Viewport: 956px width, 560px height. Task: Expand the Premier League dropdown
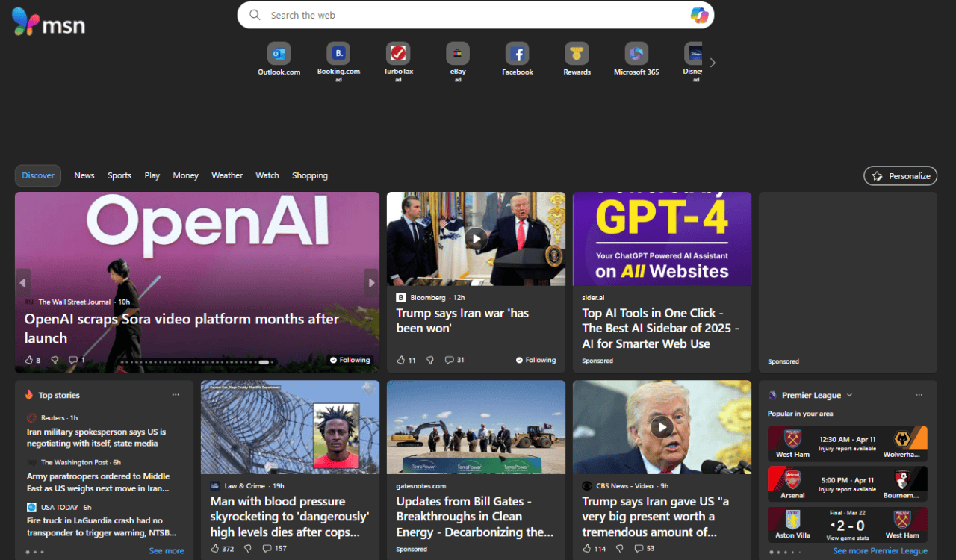coord(849,395)
